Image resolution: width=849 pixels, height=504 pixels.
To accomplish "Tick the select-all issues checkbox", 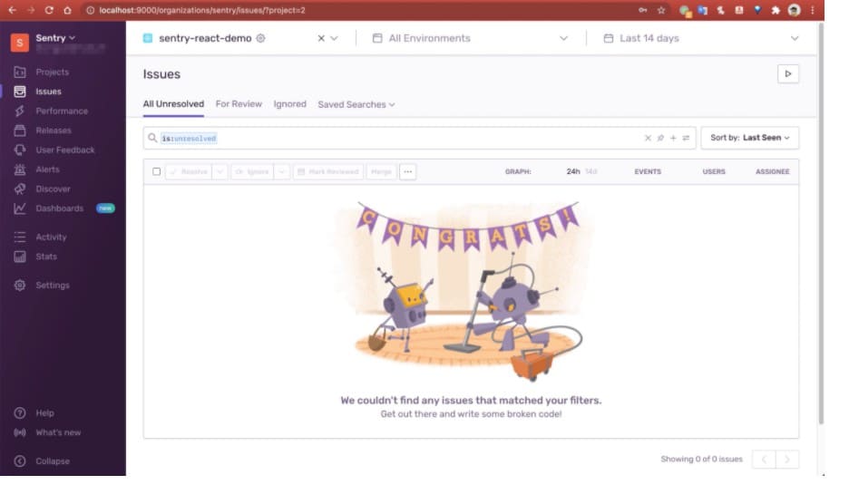I will [156, 171].
